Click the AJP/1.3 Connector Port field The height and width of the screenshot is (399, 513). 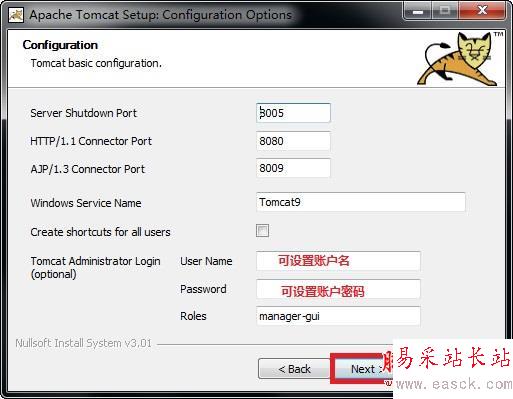(x=293, y=168)
